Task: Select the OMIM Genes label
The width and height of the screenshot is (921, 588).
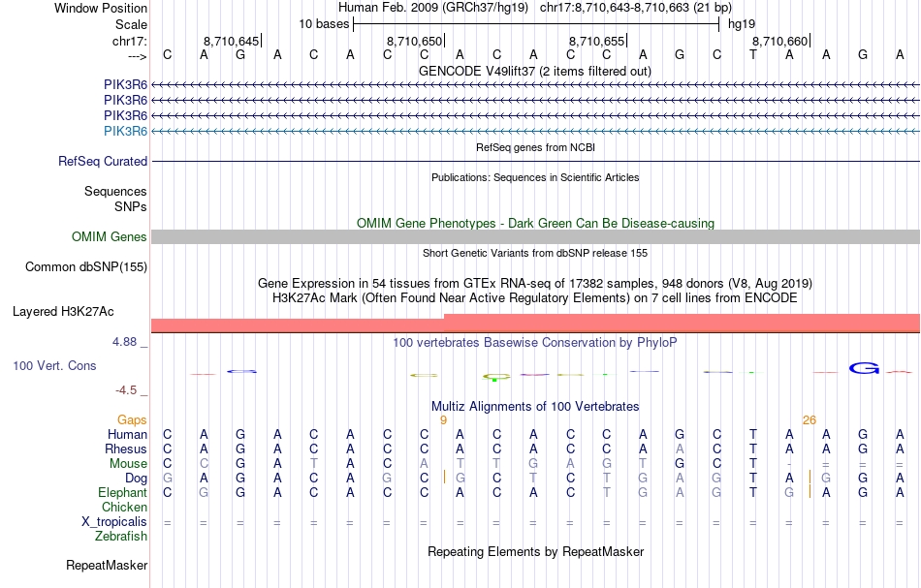Action: 109,236
